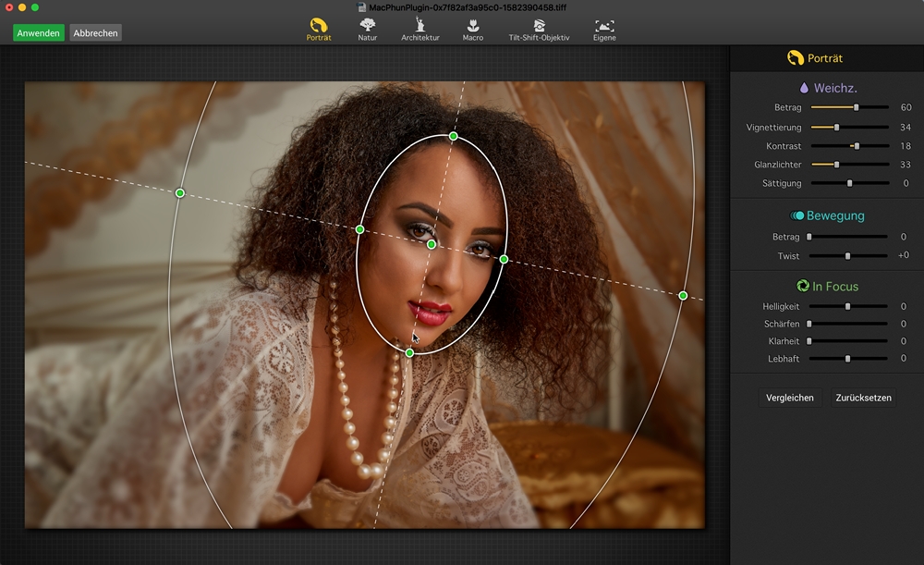Click the Twist label
The height and width of the screenshot is (565, 924).
coord(788,256)
